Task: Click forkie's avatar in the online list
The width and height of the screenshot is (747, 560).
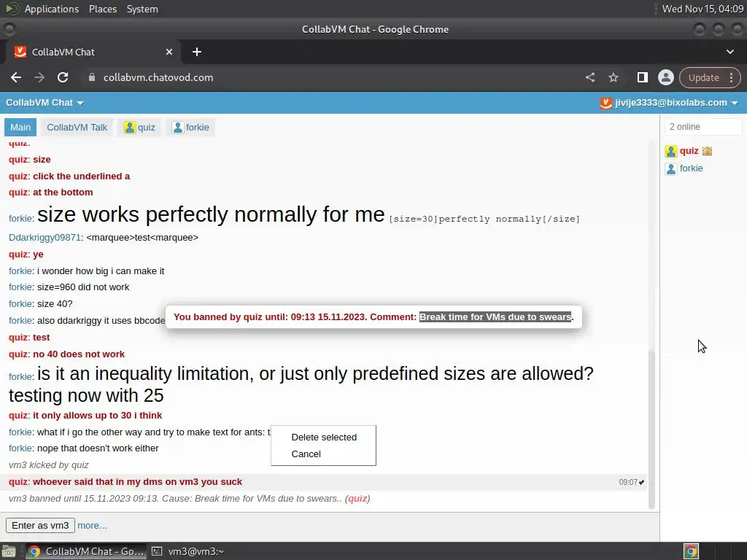Action: (671, 168)
